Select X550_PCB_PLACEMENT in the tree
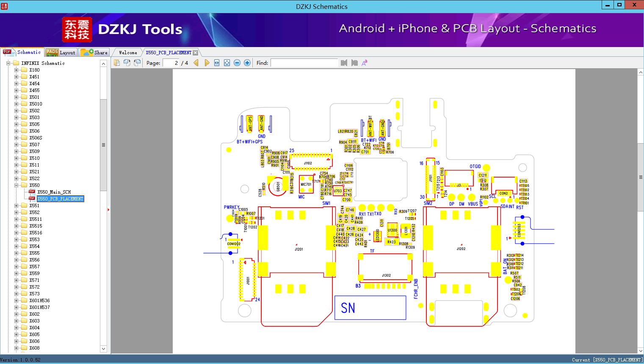Viewport: 644px width, 364px height. 61,199
